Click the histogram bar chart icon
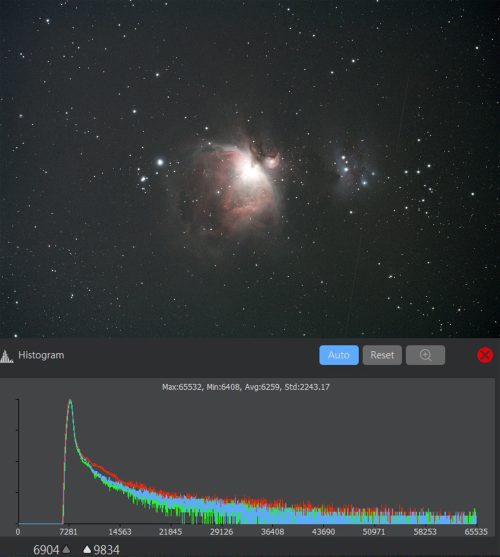The image size is (500, 557). pos(6,356)
